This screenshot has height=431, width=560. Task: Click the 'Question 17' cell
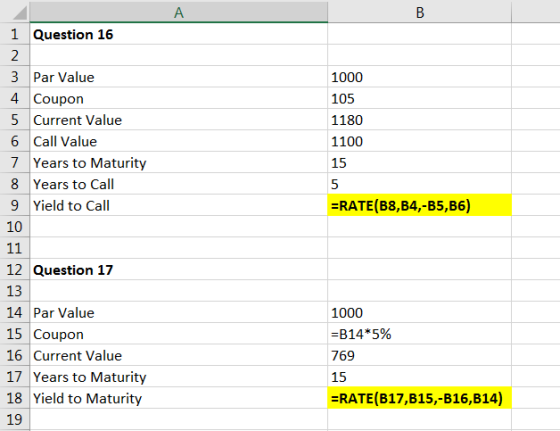179,270
